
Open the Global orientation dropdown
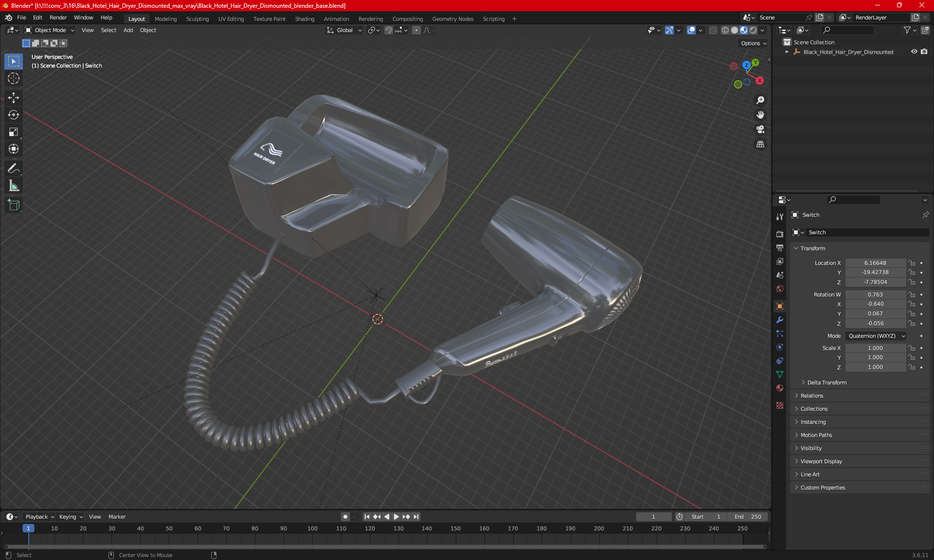click(344, 30)
